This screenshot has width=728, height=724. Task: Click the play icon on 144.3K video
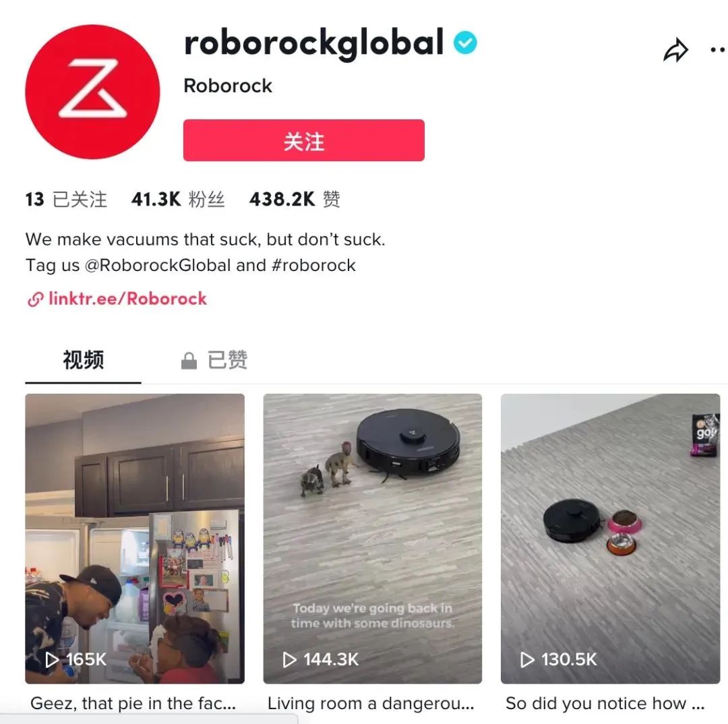[x=289, y=659]
